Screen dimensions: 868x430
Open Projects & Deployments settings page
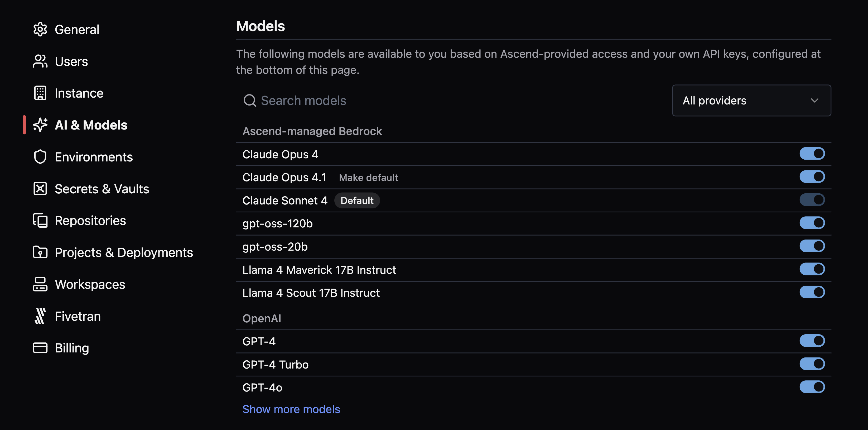pyautogui.click(x=123, y=253)
